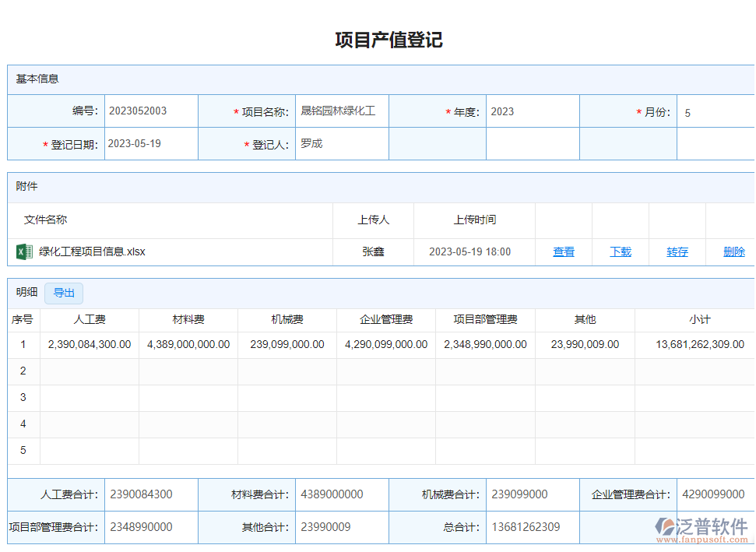Click the 查看 link for the attachment

click(564, 251)
